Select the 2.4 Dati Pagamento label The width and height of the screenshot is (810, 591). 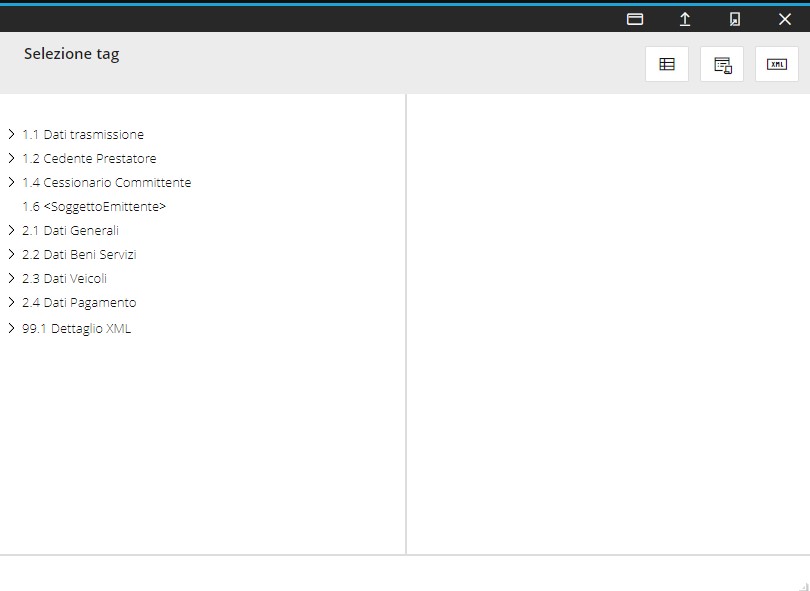pyautogui.click(x=79, y=302)
